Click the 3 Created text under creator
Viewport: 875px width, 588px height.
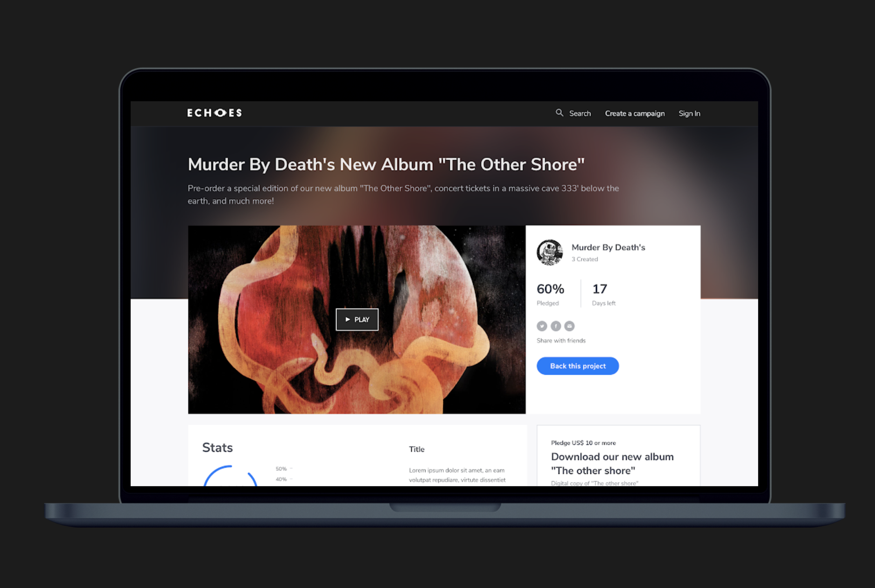pos(584,259)
